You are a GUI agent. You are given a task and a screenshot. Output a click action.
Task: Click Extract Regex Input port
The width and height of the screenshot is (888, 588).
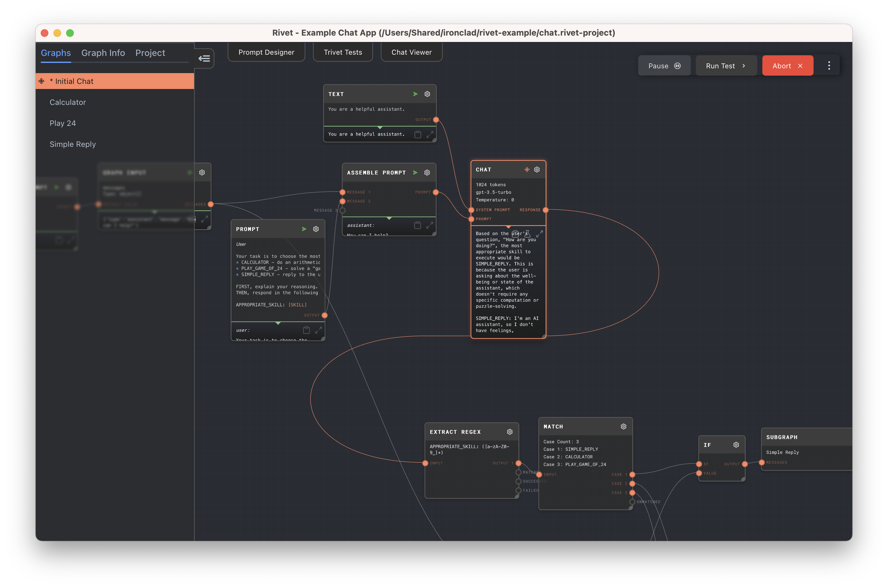pyautogui.click(x=426, y=463)
